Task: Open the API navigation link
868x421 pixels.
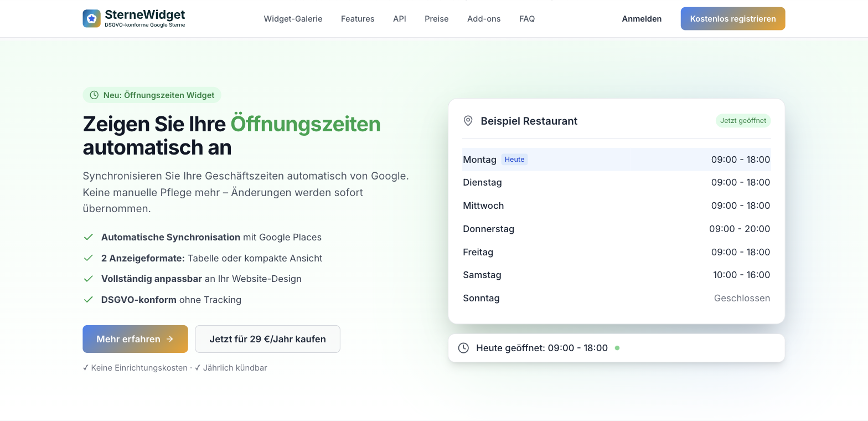Action: (400, 19)
